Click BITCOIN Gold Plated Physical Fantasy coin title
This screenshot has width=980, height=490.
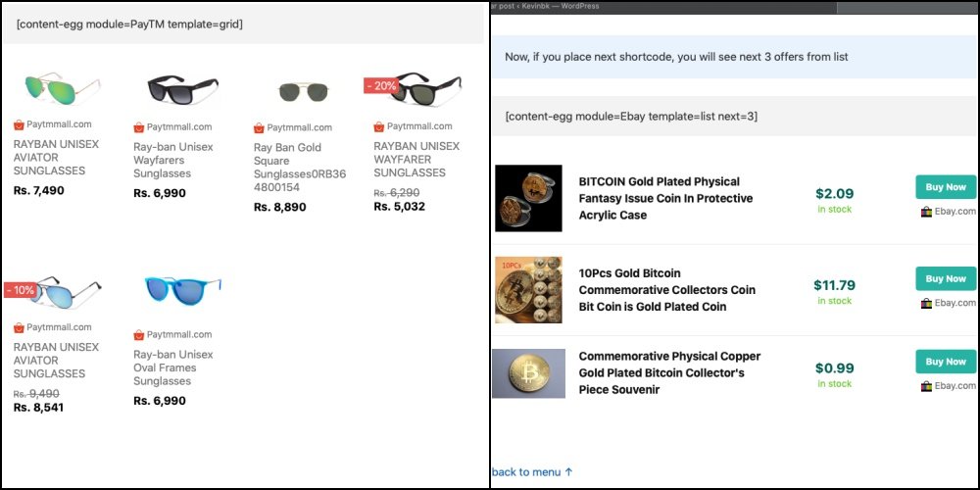pos(665,198)
